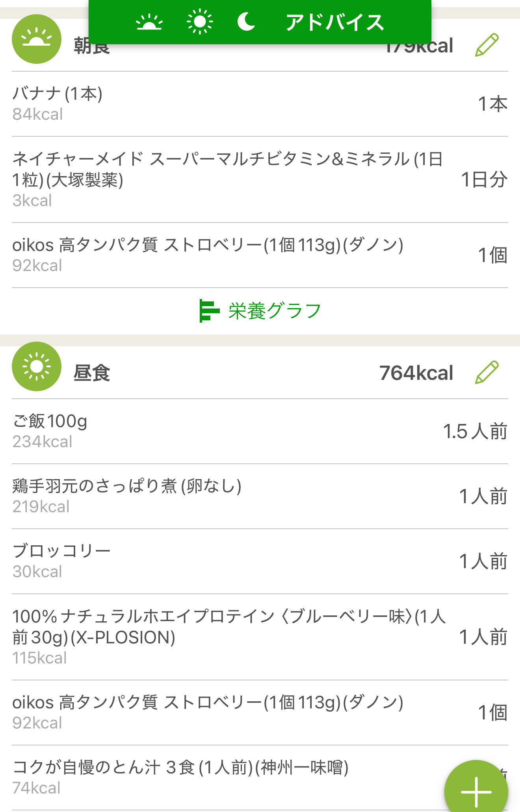Edit breakfast with the pencil icon

487,45
